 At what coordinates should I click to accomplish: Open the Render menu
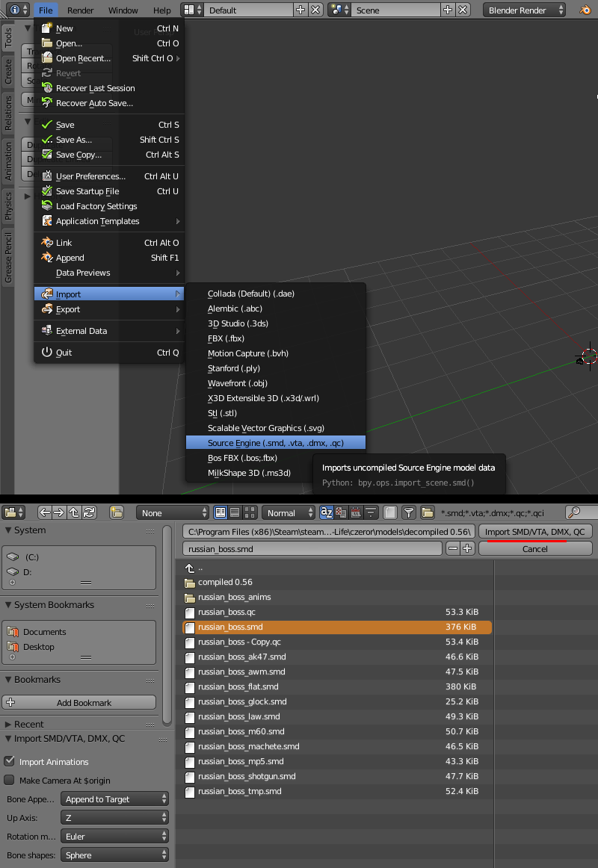tap(80, 10)
